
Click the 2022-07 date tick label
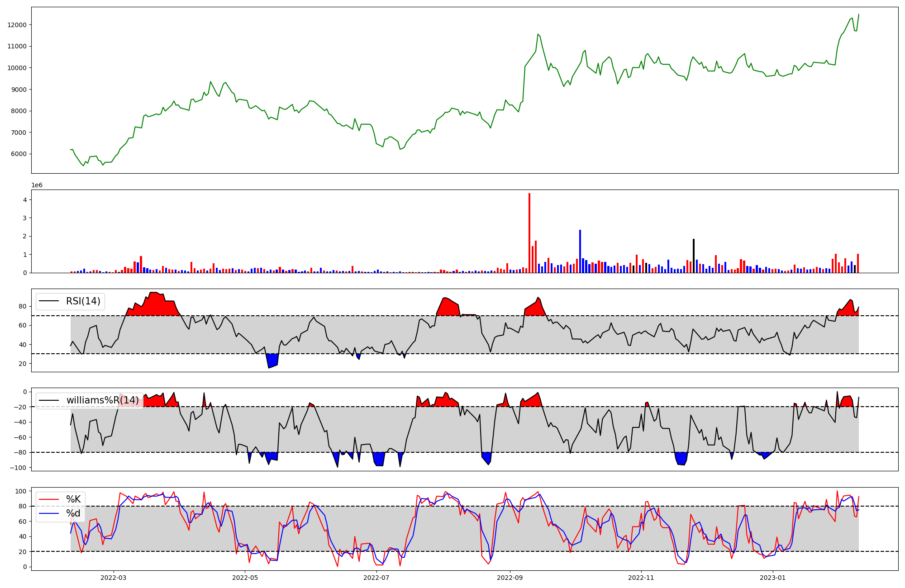coord(376,578)
